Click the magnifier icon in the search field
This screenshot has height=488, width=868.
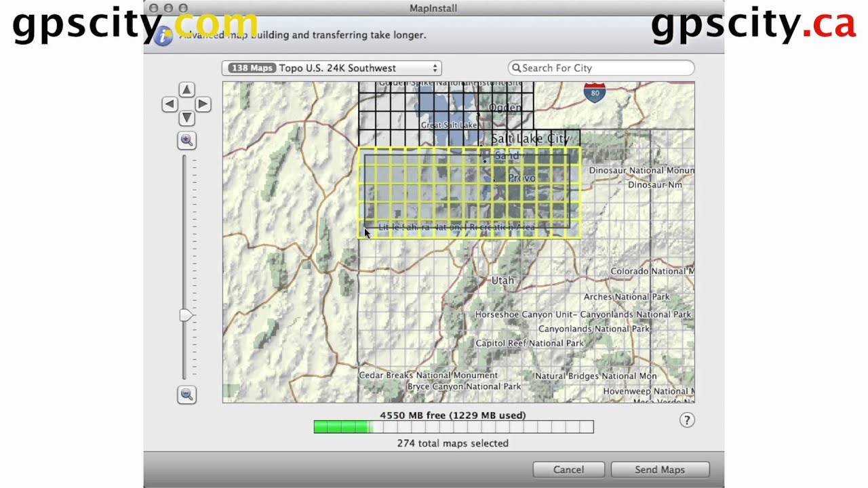(516, 68)
